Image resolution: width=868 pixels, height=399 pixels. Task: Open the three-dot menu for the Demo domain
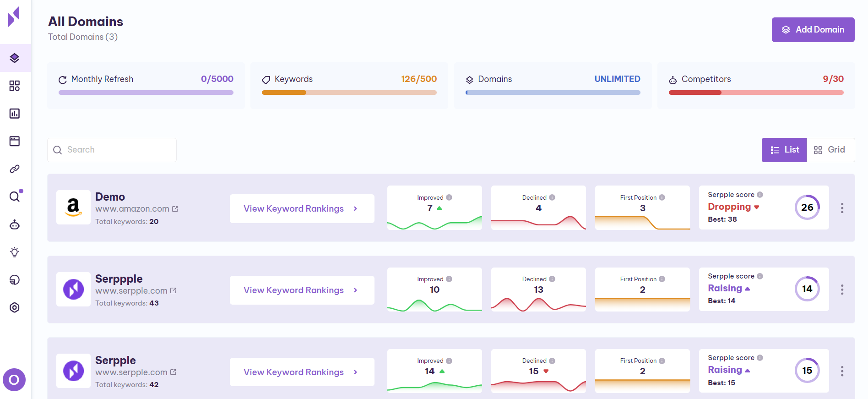click(842, 208)
